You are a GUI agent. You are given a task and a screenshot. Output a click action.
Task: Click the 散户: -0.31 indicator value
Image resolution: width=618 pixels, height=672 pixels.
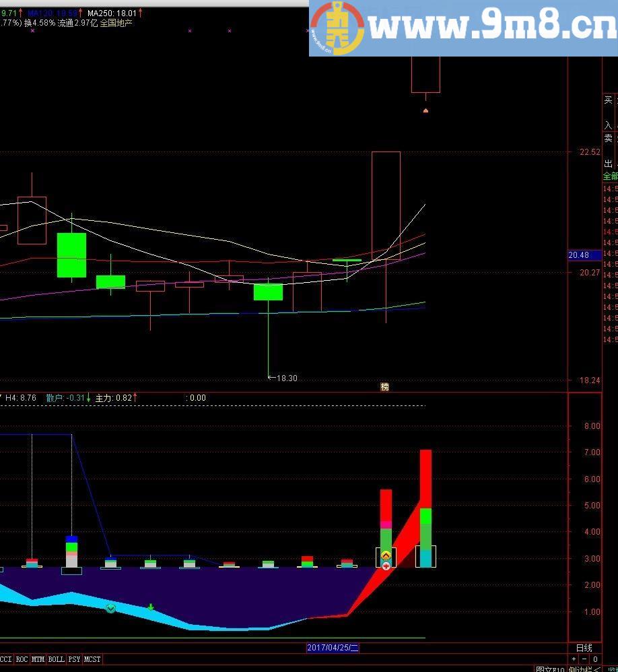click(65, 398)
